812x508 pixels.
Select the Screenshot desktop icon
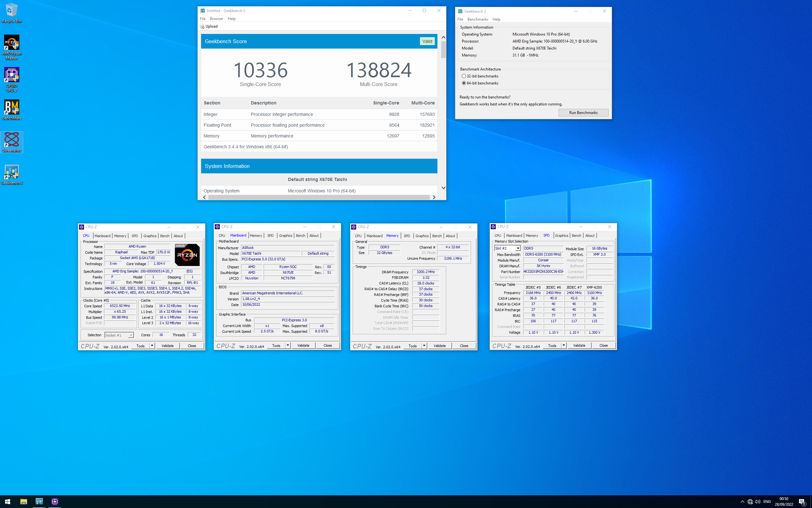tap(11, 142)
